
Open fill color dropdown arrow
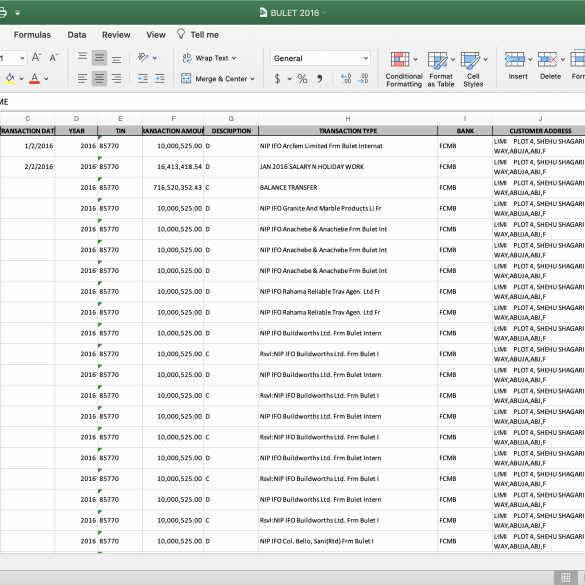coord(21,79)
